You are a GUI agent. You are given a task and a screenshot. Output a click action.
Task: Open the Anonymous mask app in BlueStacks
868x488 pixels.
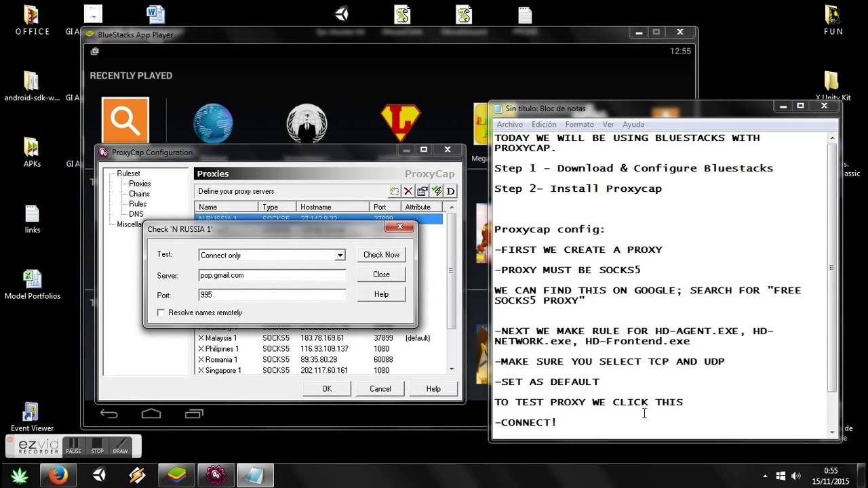[307, 123]
